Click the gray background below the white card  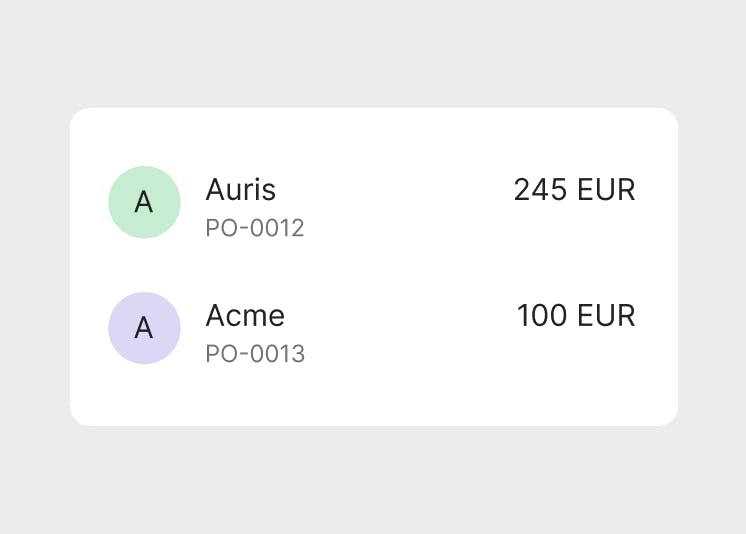[373, 482]
